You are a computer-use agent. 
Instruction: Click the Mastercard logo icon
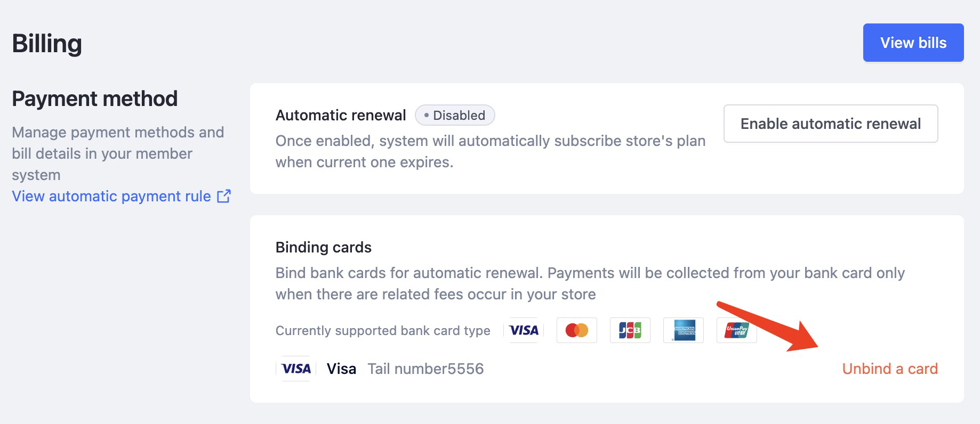(x=576, y=330)
